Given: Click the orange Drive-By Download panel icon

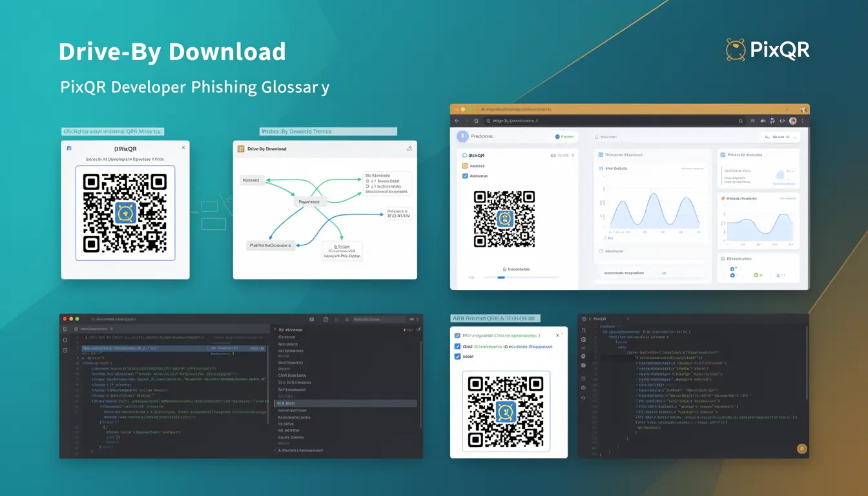Looking at the screenshot, I should coord(242,149).
